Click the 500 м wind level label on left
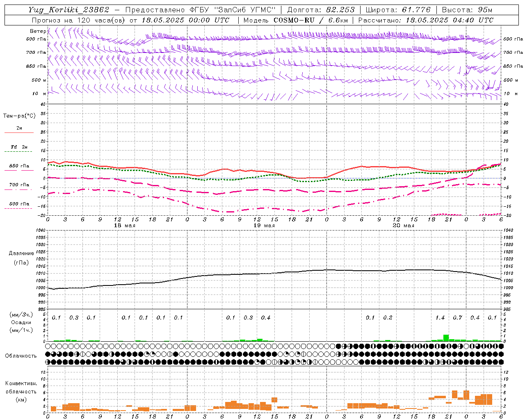525x420 pixels. [39, 80]
